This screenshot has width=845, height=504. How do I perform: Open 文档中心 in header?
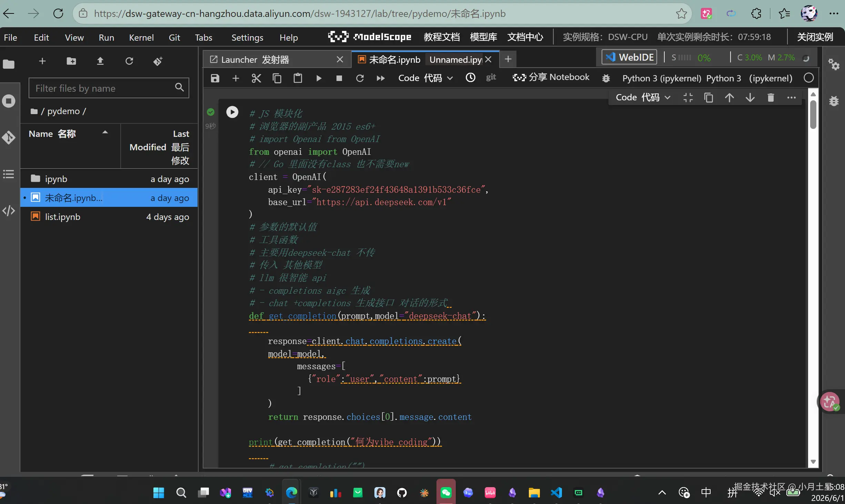click(x=525, y=37)
